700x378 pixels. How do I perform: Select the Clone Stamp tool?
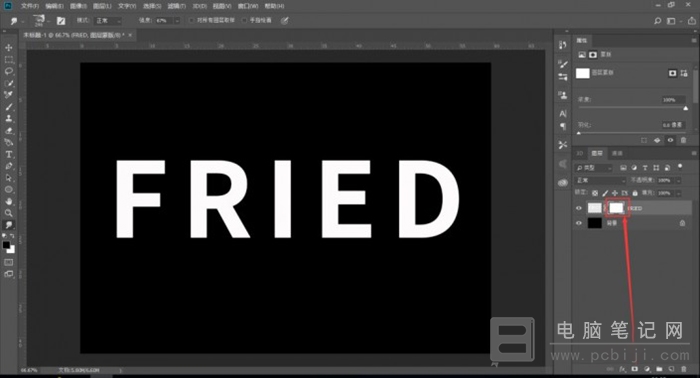(8, 119)
